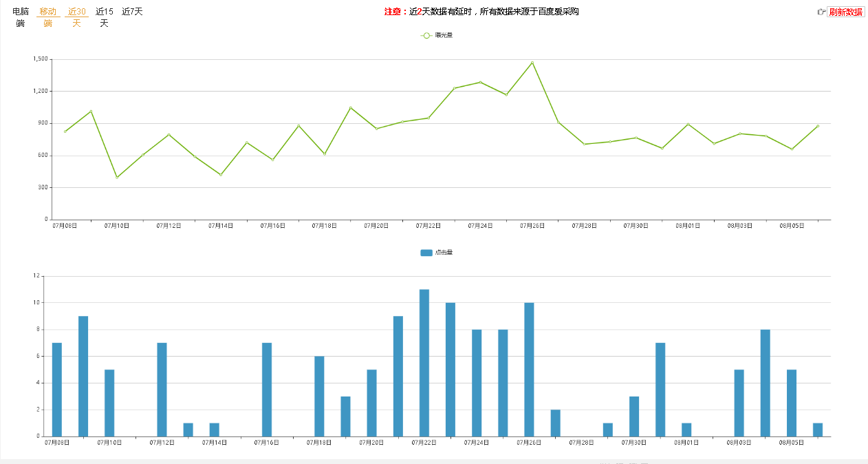Click the last exposure point on the line
The width and height of the screenshot is (868, 464).
pos(818,126)
